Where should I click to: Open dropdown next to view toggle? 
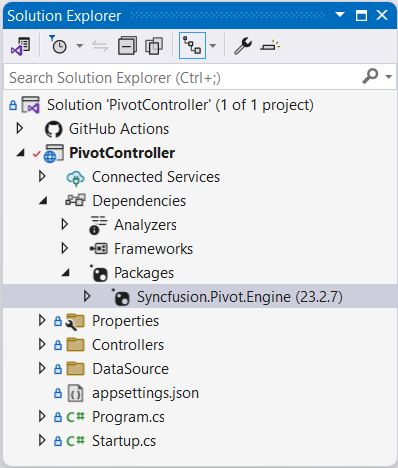[213, 46]
